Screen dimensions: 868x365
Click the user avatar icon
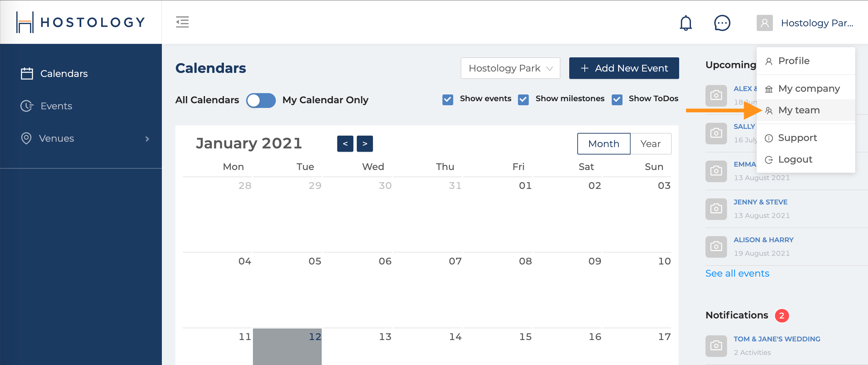(764, 23)
